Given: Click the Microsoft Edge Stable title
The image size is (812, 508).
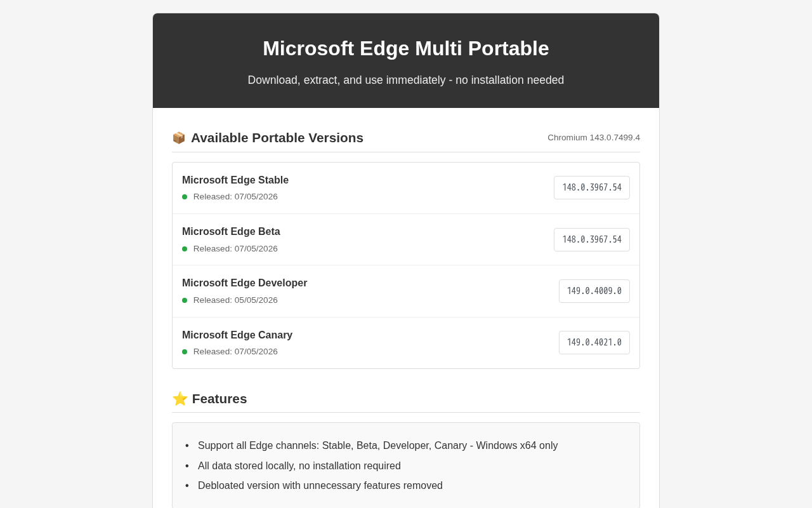Looking at the screenshot, I should (235, 180).
